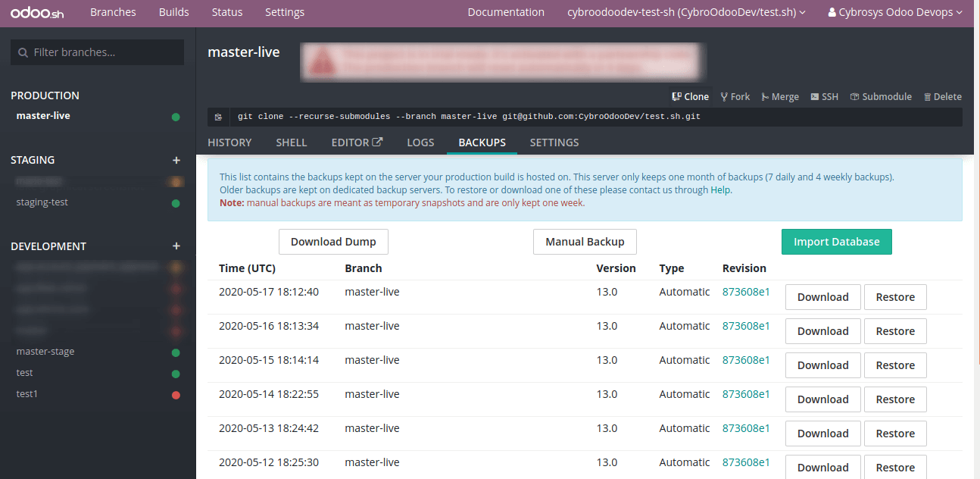Open revision 873608e1 of 2020-05-17 backup
This screenshot has height=479, width=980.
(746, 292)
